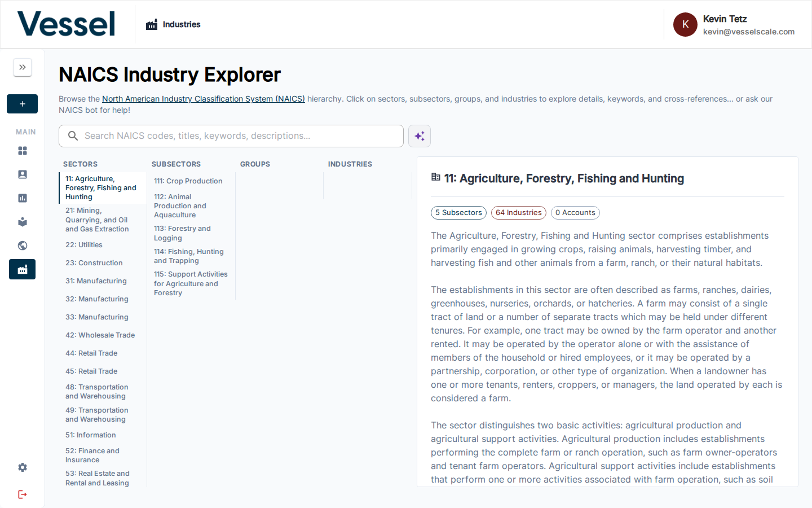Open the settings gear icon

coord(23,467)
